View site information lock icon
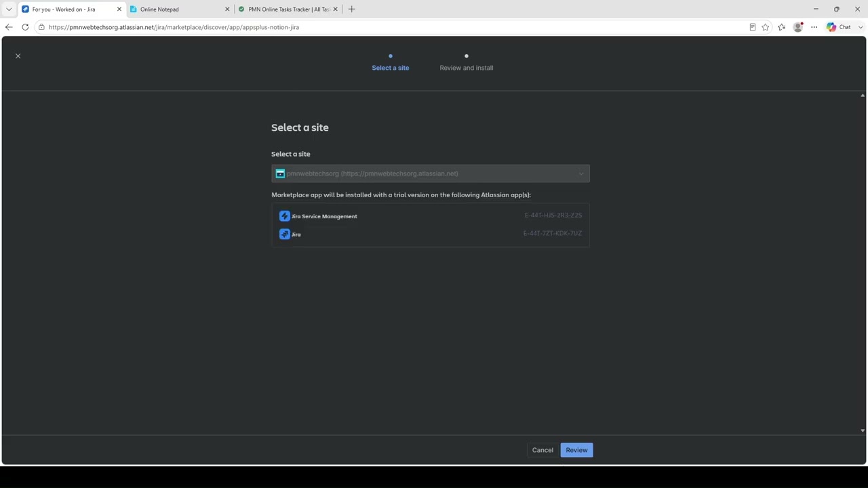The image size is (868, 488). pyautogui.click(x=41, y=27)
